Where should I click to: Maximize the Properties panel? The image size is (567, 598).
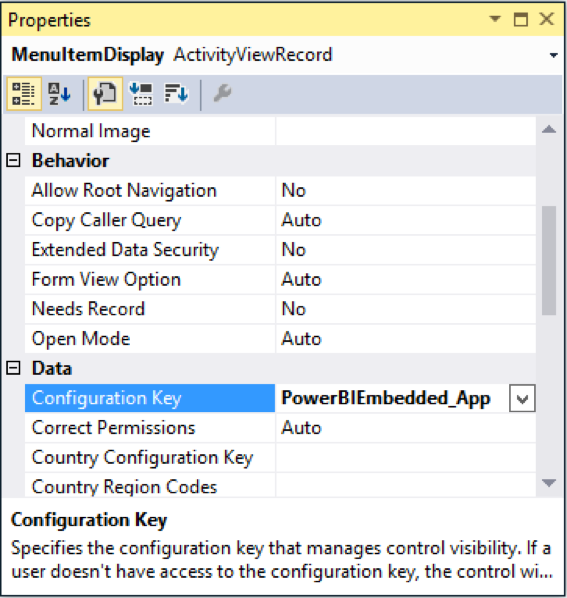click(520, 19)
